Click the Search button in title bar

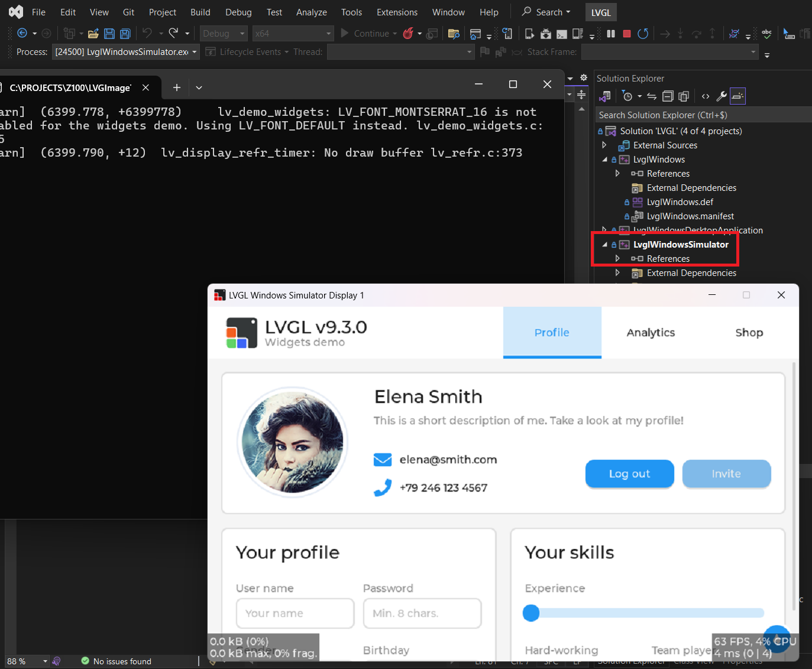click(x=546, y=12)
